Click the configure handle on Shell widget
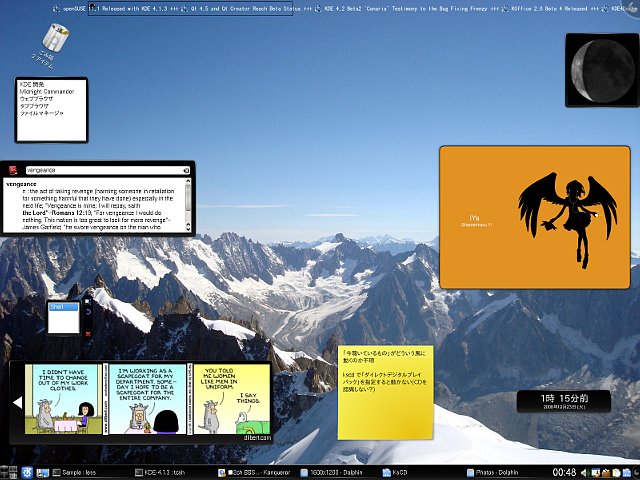The height and width of the screenshot is (480, 640). point(88,302)
